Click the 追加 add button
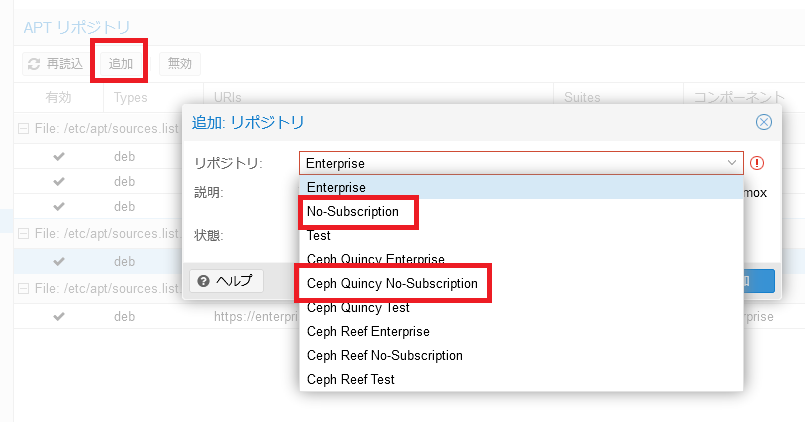Screen dimensions: 805x422 click(121, 64)
